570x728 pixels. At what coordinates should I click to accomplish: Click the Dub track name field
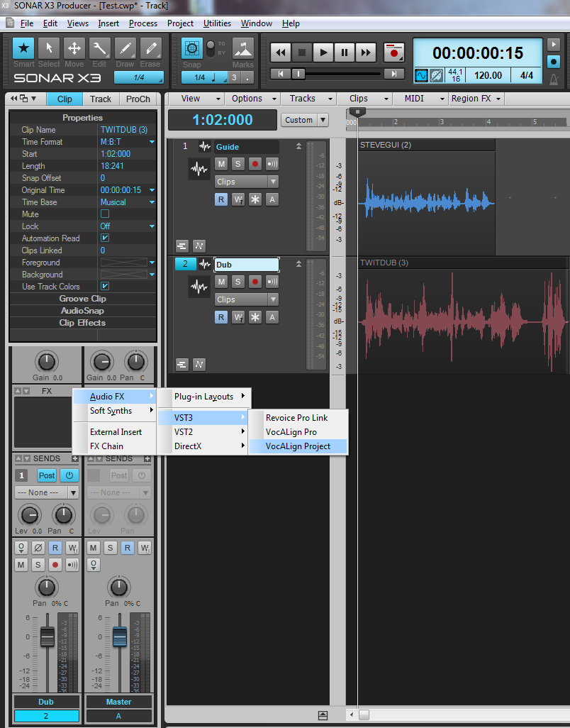[246, 265]
